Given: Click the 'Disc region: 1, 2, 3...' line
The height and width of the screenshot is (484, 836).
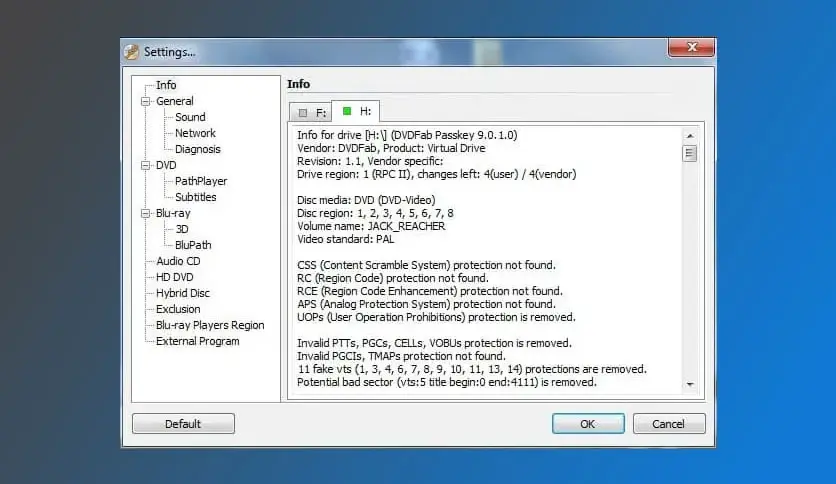Looking at the screenshot, I should [x=375, y=213].
